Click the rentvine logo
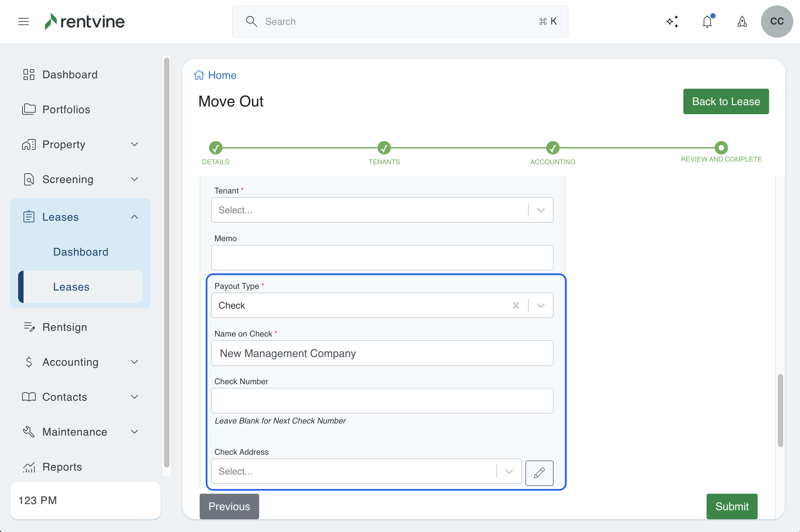Image resolution: width=800 pixels, height=532 pixels. pyautogui.click(x=85, y=21)
